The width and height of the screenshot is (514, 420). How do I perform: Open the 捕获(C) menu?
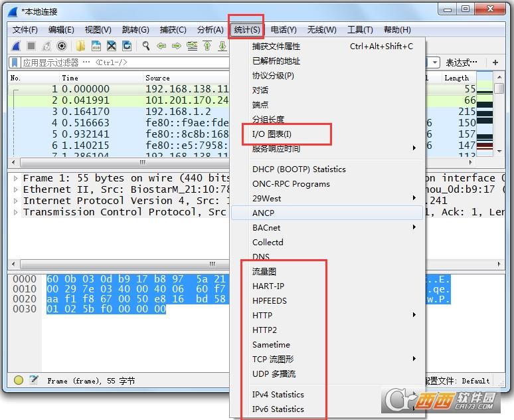point(173,30)
